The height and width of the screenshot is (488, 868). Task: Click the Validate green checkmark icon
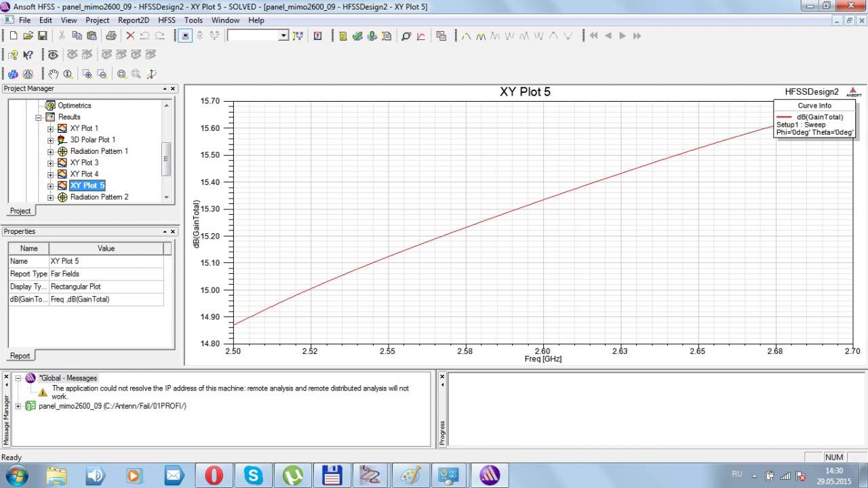tap(357, 36)
